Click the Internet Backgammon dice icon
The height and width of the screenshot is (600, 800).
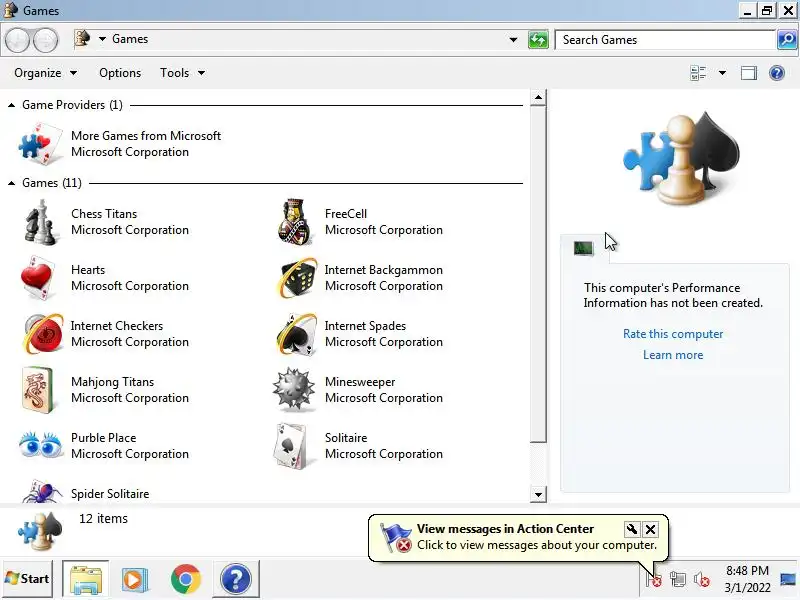297,278
